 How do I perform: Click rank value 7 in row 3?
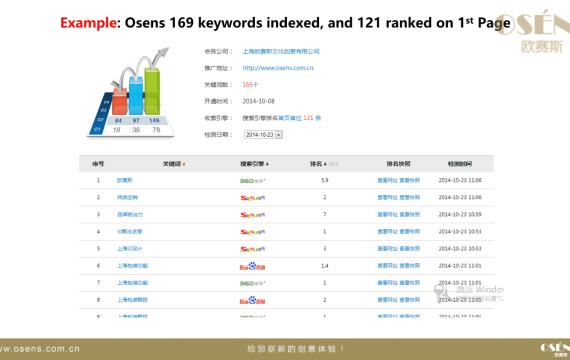tap(325, 215)
